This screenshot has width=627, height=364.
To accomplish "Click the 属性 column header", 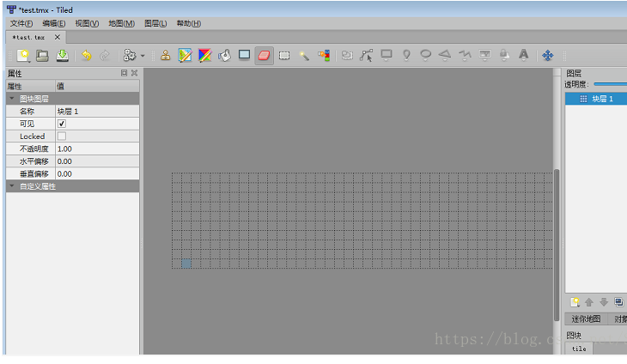I will pyautogui.click(x=30, y=87).
